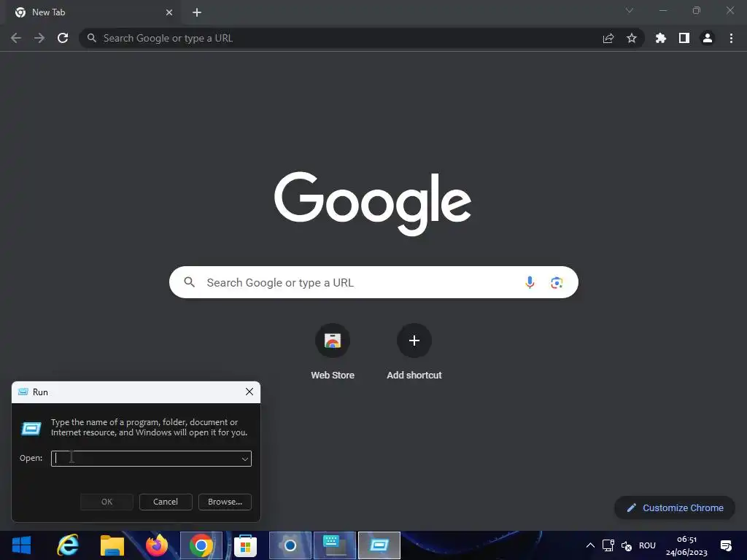Open the tab search chevron in title bar

tap(630, 10)
